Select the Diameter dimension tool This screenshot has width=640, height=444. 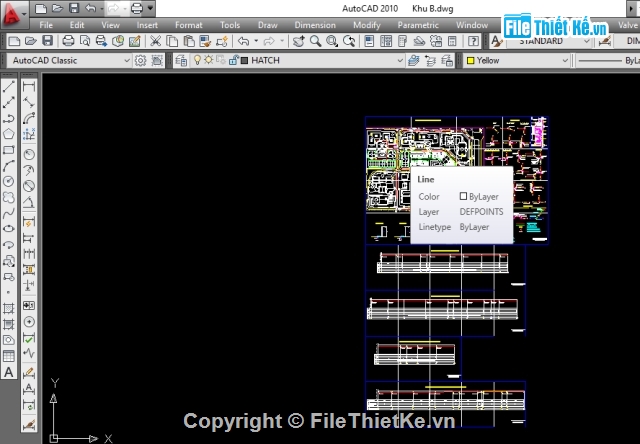tap(29, 186)
